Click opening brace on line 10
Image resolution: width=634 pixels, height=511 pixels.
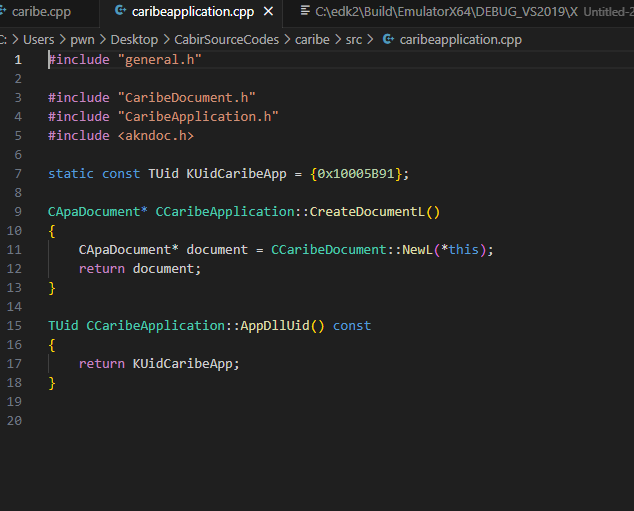(x=52, y=231)
